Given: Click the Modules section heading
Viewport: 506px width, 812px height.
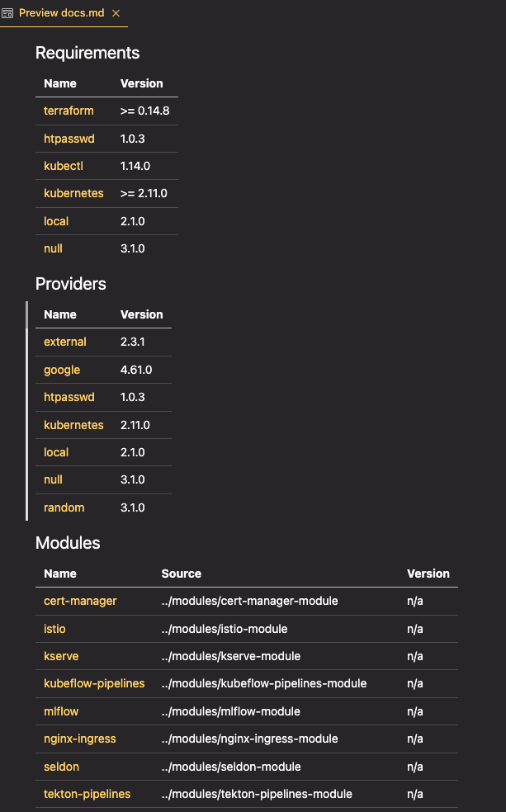Looking at the screenshot, I should coord(68,543).
